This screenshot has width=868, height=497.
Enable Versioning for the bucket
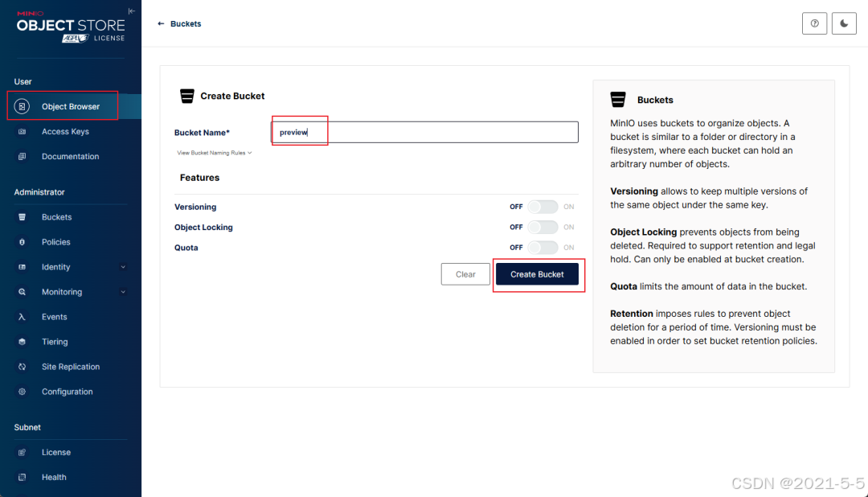tap(542, 207)
